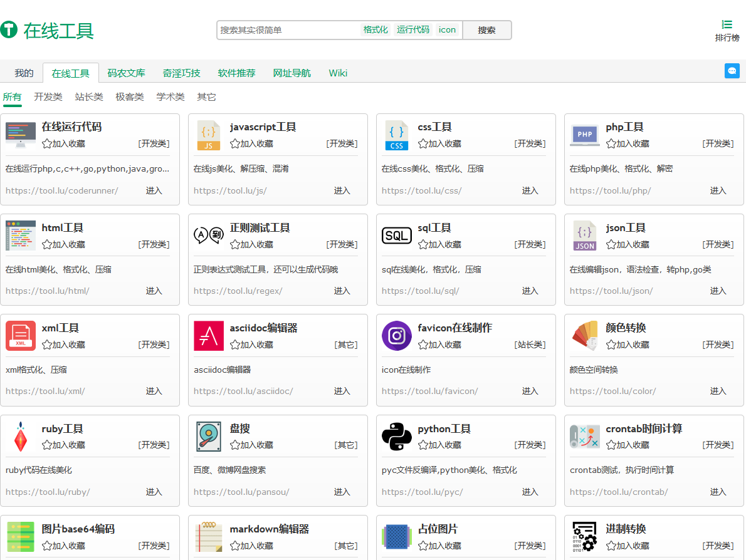Toggle favorite star on json工具

pos(628,244)
